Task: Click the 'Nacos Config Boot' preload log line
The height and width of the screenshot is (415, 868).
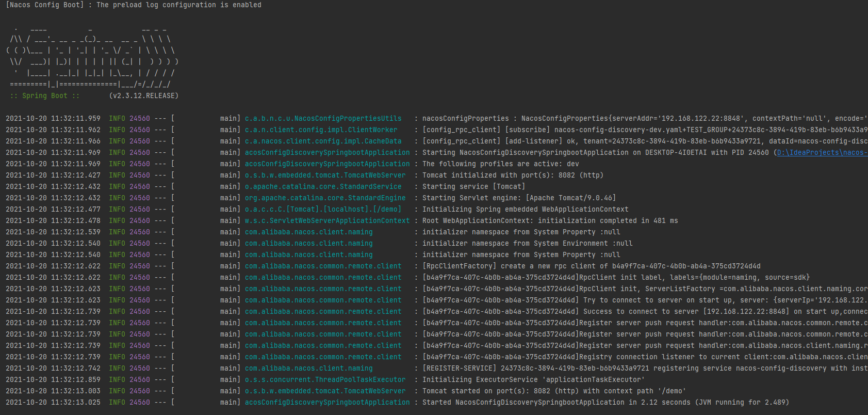Action: click(x=134, y=5)
